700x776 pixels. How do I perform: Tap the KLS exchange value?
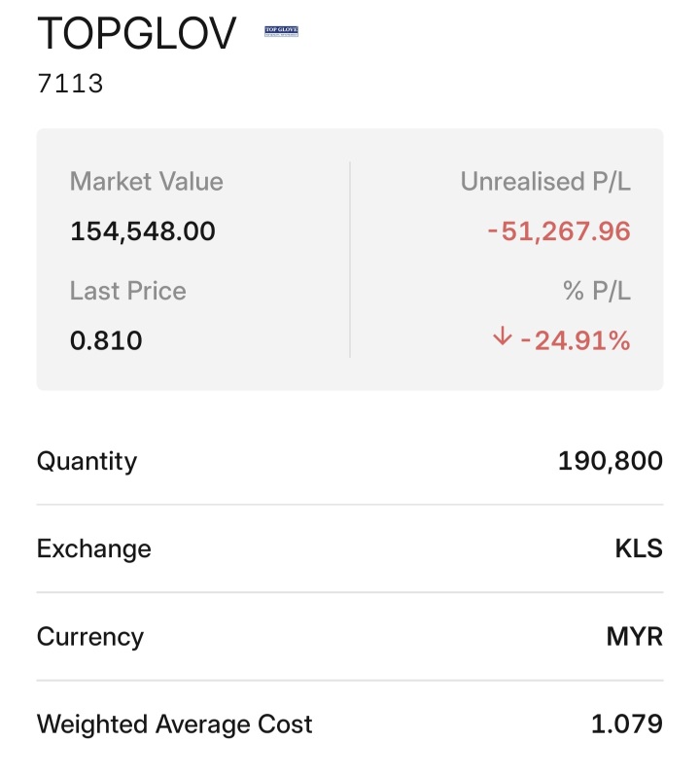pos(639,548)
